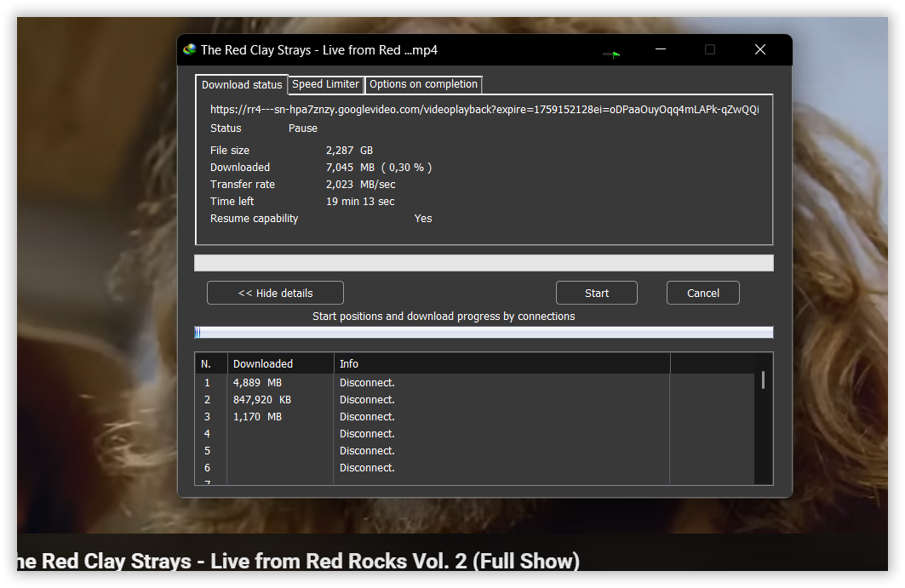Click the transfer rate value 2,023 MB/sec
The width and height of the screenshot is (905, 588).
361,185
